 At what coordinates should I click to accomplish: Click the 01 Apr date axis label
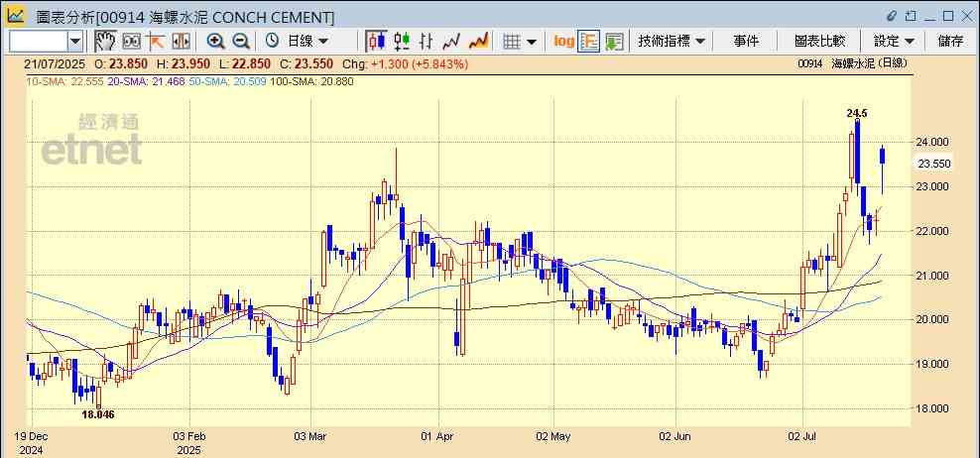[438, 437]
